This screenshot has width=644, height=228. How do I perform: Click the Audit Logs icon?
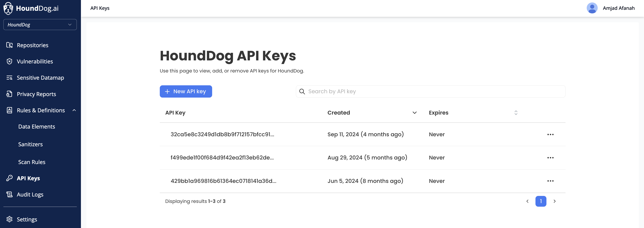click(x=9, y=194)
